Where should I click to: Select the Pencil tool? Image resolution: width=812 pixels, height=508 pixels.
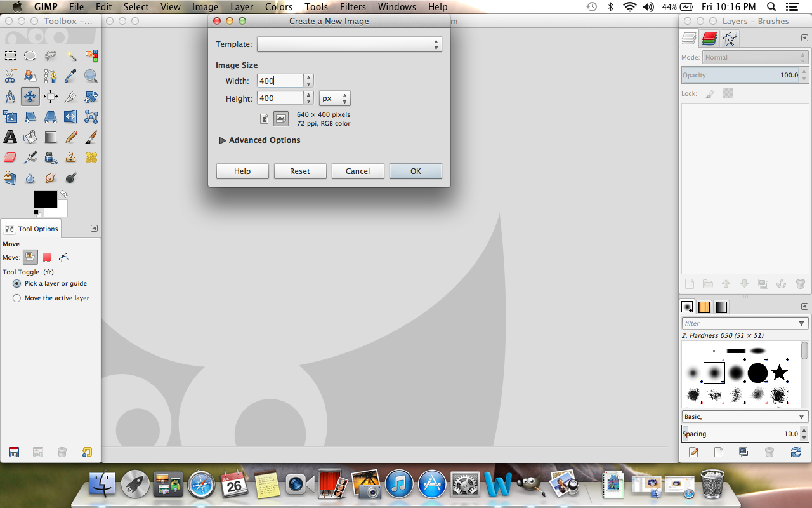[x=71, y=137]
